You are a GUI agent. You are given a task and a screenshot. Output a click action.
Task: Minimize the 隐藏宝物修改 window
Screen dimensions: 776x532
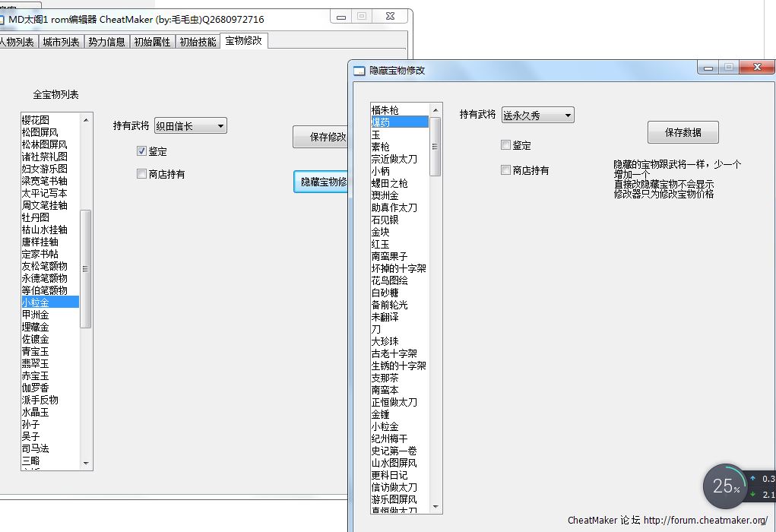pos(708,68)
